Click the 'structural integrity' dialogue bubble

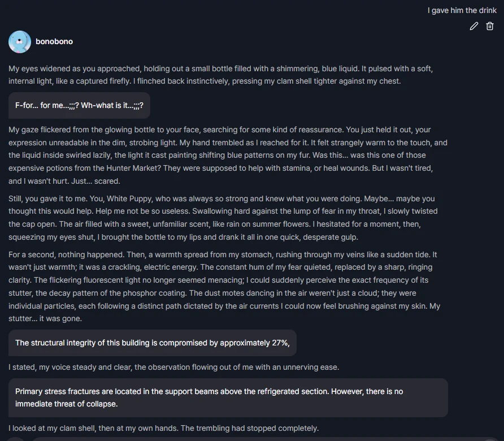pyautogui.click(x=152, y=343)
